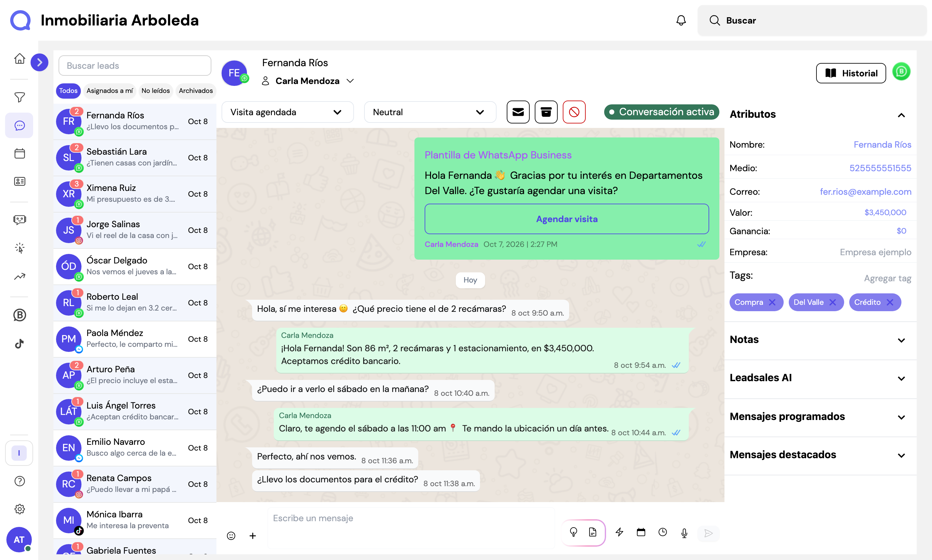Open TikTok icon in sidebar
Screen dimensions: 932x560
coord(20,344)
